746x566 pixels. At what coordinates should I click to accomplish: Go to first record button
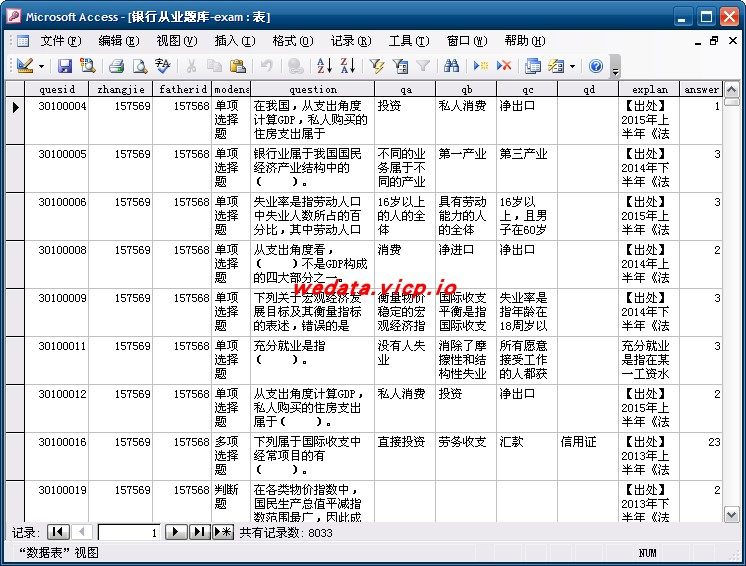click(59, 532)
